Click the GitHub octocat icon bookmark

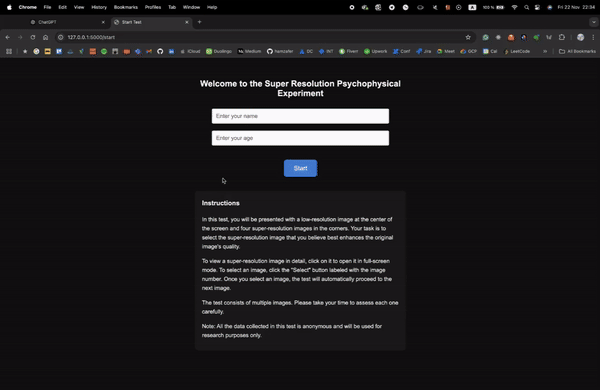coord(160,51)
